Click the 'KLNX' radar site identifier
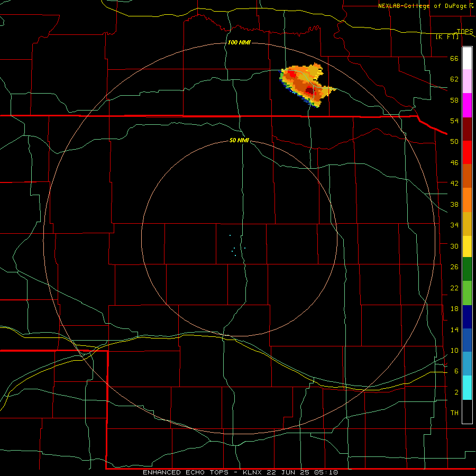Screen dimensions: 476x476 point(252,472)
